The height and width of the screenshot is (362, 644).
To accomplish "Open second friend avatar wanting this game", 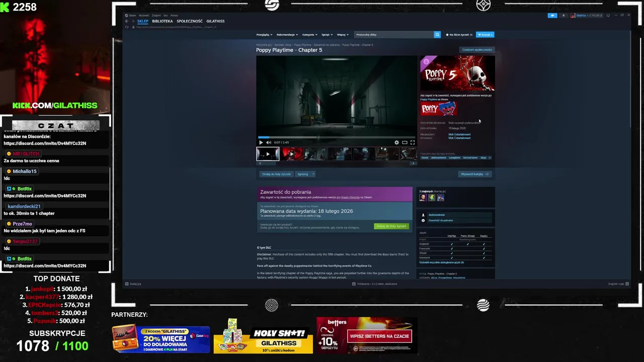I will (432, 198).
